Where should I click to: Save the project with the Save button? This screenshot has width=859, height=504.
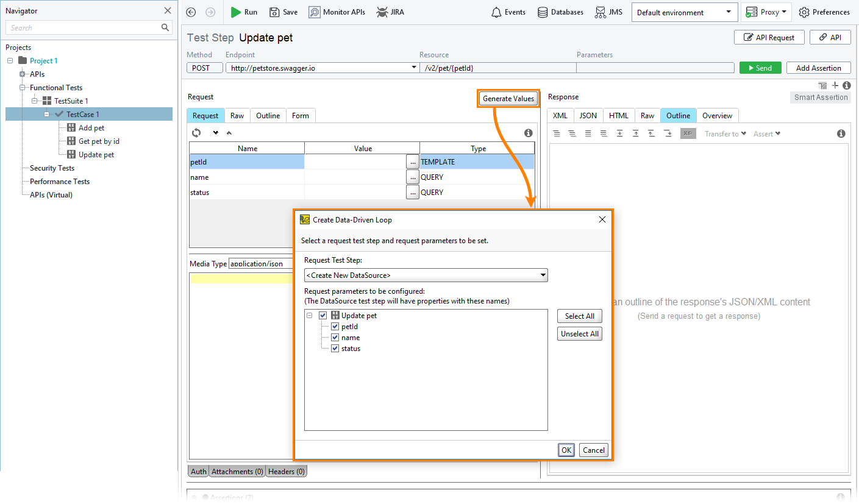pyautogui.click(x=283, y=12)
